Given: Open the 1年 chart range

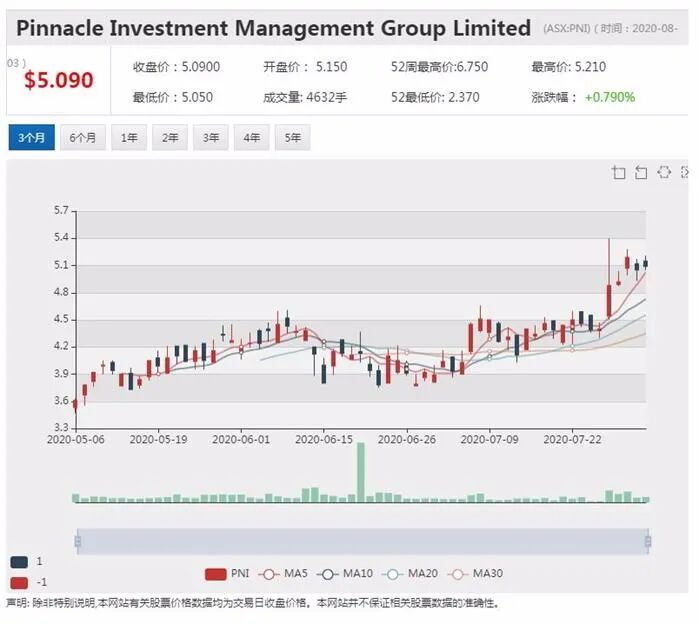Looking at the screenshot, I should [x=129, y=137].
